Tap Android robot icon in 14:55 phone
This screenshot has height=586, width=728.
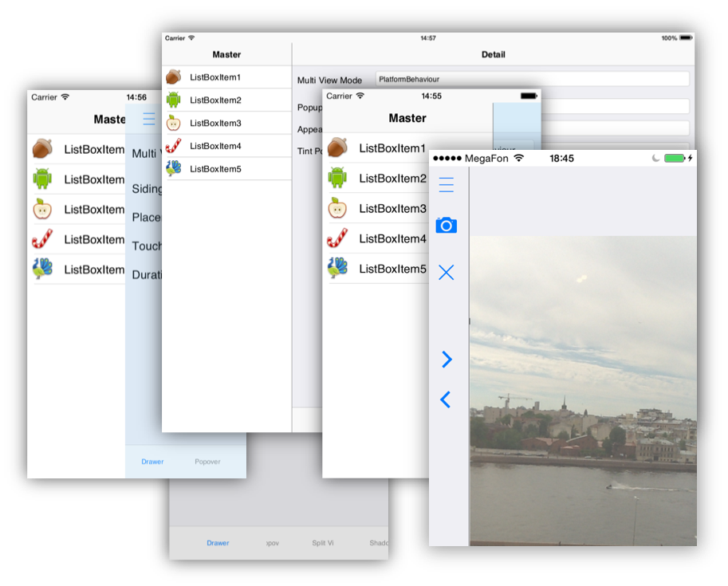coord(337,178)
